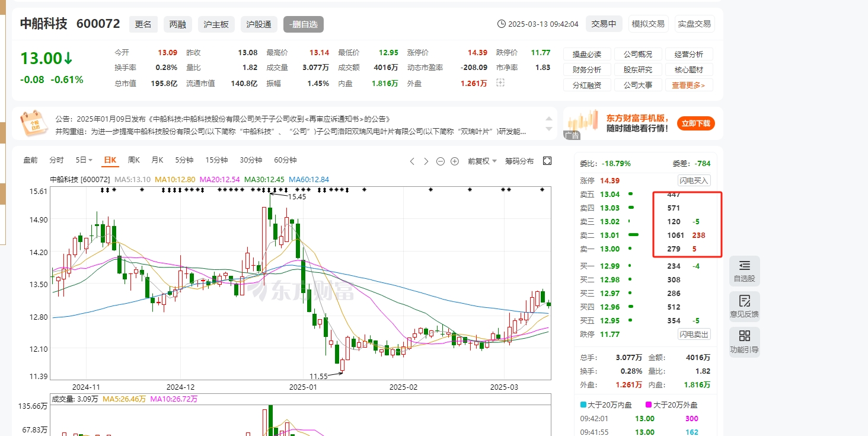Select the 月K chart tab

point(157,160)
